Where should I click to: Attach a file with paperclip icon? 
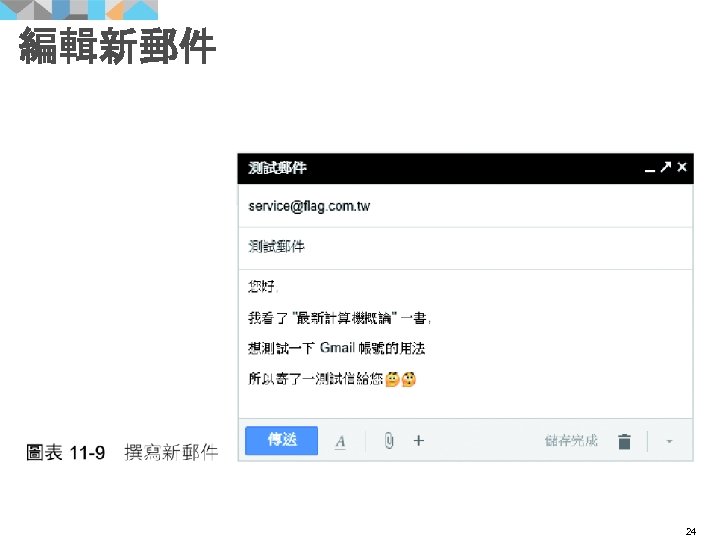(389, 441)
